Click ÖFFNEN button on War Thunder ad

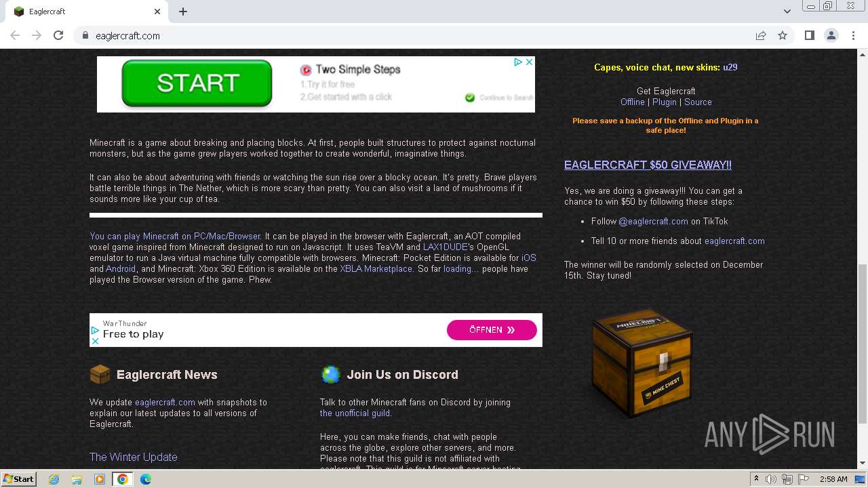492,330
